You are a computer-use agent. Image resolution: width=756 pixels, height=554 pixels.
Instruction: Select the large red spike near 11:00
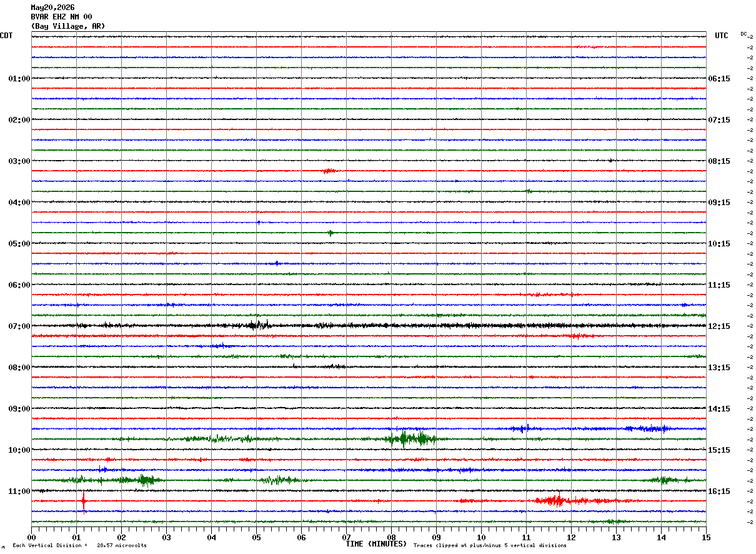pyautogui.click(x=84, y=502)
